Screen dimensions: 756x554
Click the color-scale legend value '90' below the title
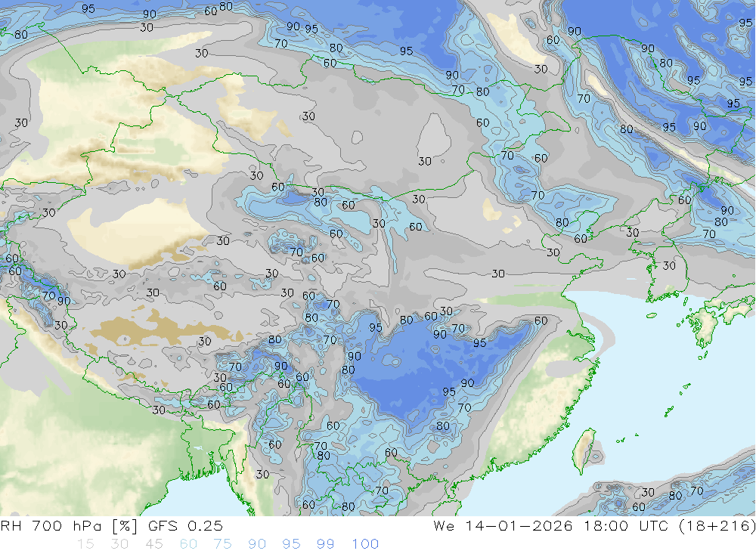click(x=257, y=544)
